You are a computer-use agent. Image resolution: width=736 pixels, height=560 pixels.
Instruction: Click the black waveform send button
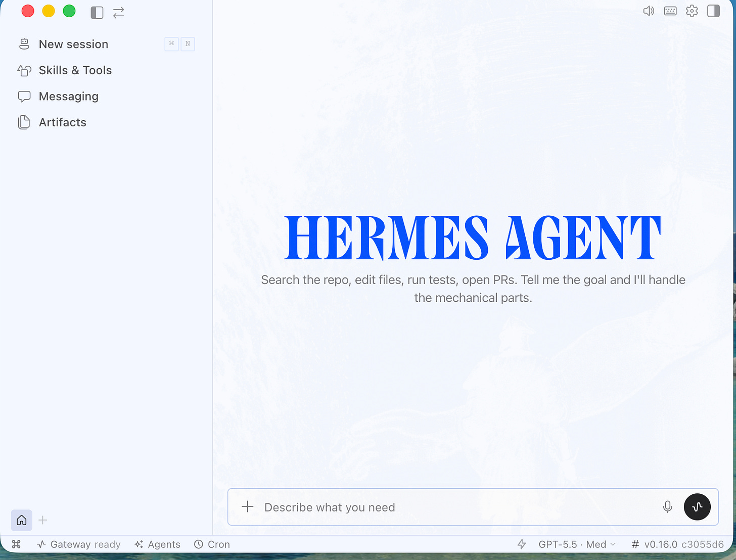pyautogui.click(x=697, y=507)
